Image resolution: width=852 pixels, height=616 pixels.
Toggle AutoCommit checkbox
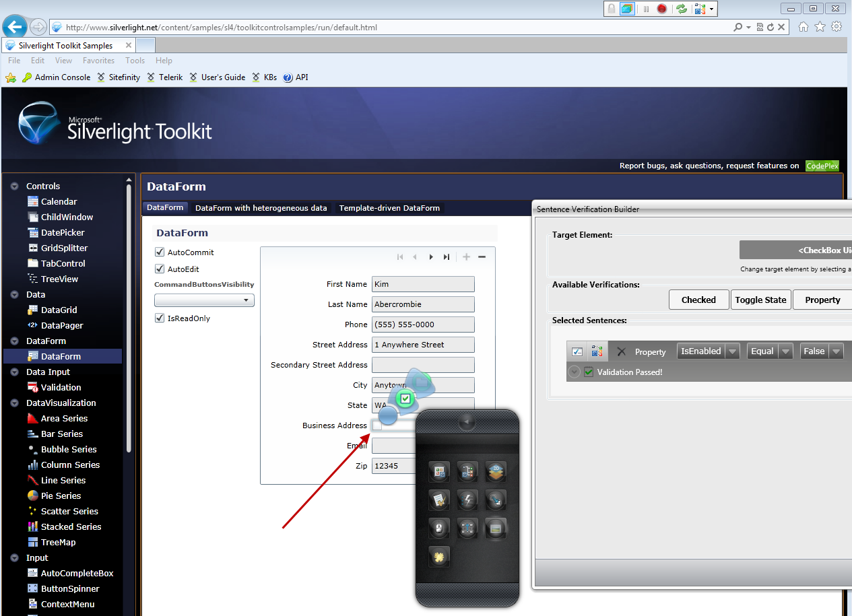160,252
